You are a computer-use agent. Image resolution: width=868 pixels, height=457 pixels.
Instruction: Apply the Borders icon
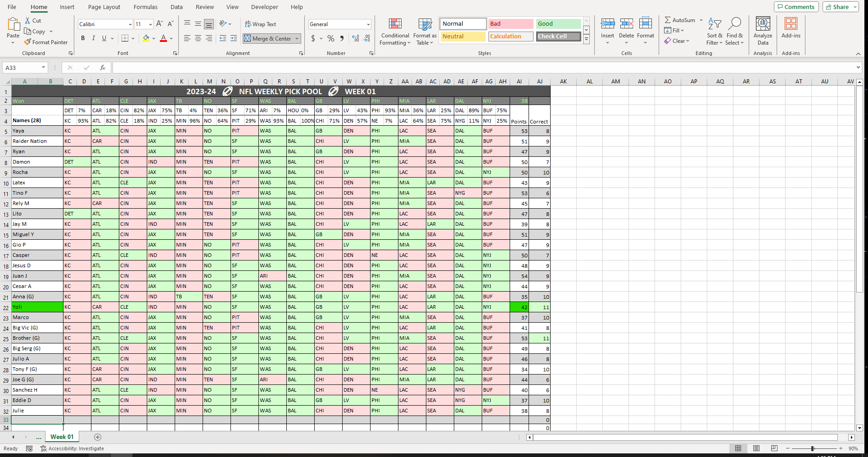point(125,38)
